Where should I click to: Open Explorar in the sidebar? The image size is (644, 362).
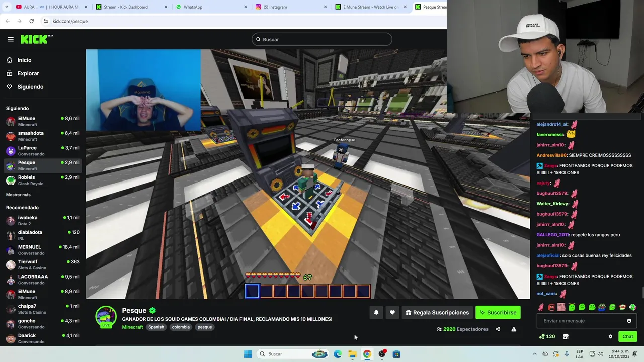click(x=28, y=73)
